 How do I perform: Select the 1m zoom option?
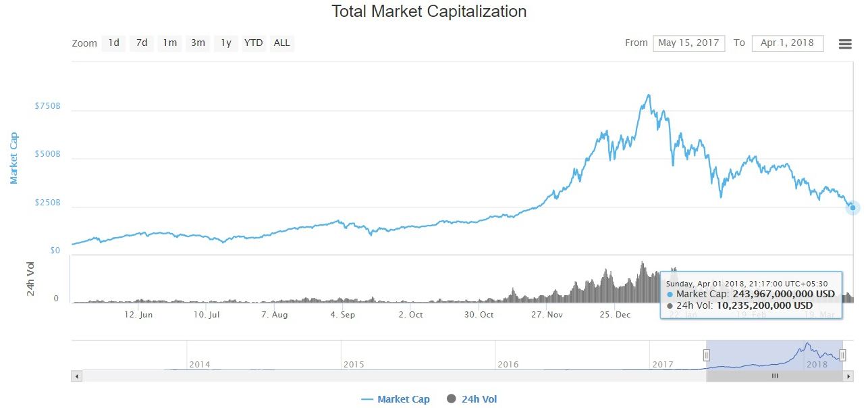coord(170,43)
